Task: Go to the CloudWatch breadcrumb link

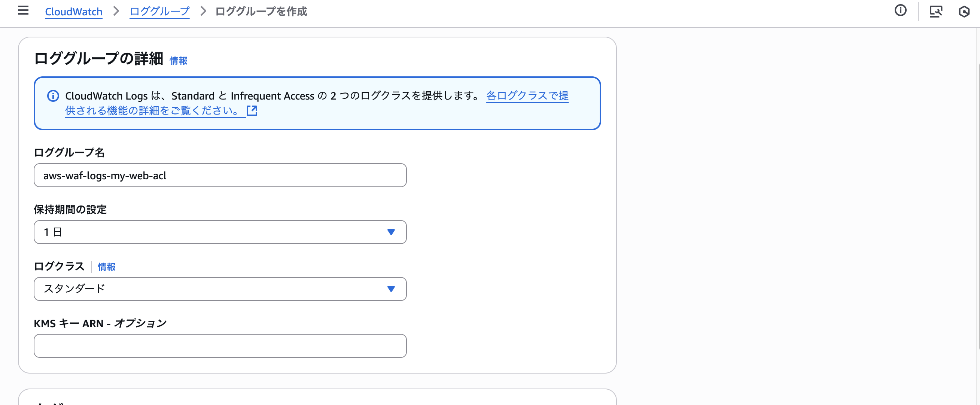Action: click(x=73, y=11)
